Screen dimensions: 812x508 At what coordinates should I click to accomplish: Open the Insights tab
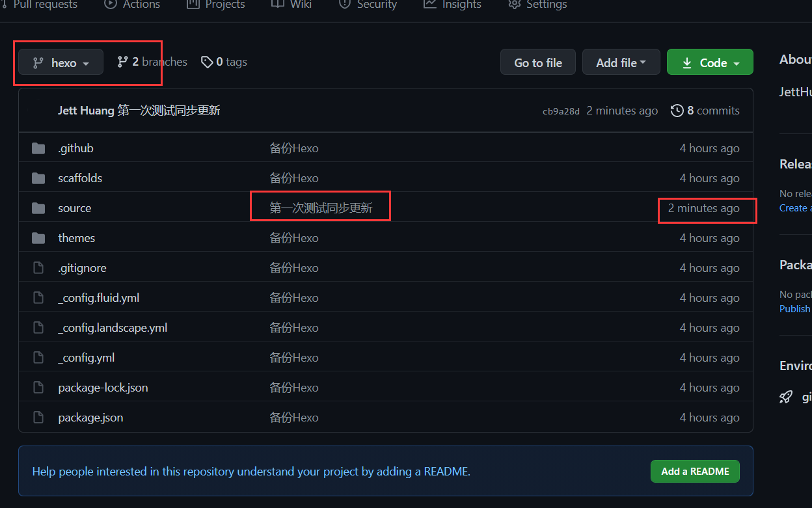pyautogui.click(x=453, y=5)
